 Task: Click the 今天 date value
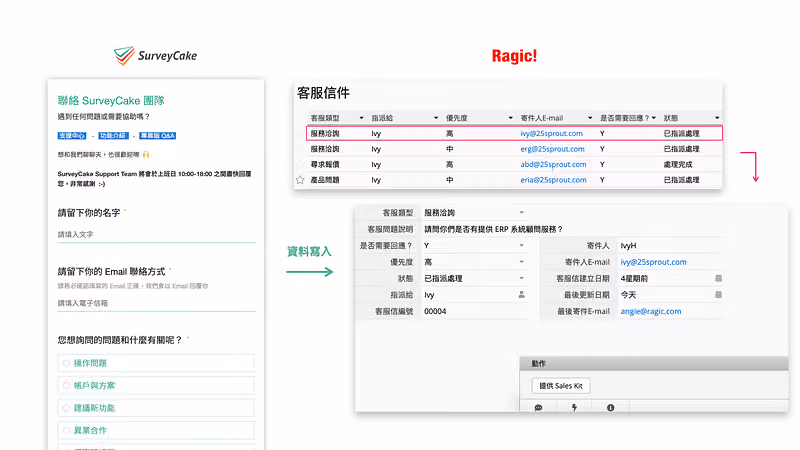628,295
